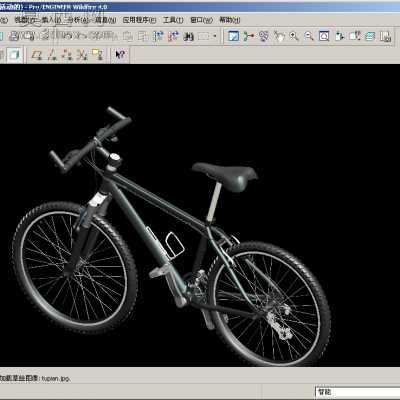Click the Regeneration manager icon

[173, 36]
